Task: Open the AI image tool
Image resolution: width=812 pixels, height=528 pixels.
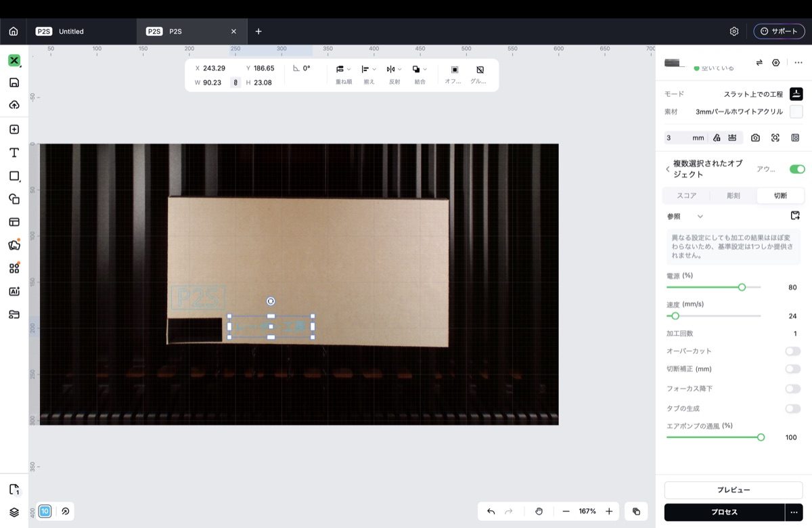Action: click(14, 291)
